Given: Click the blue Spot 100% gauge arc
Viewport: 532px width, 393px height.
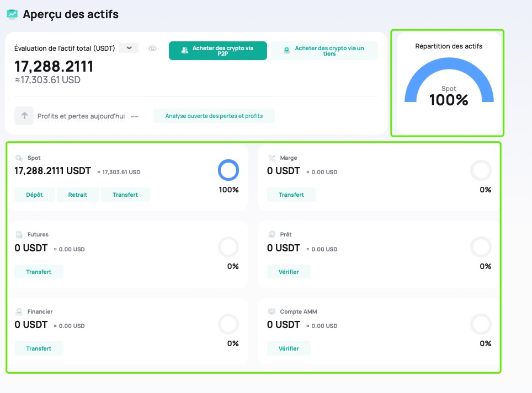Looking at the screenshot, I should pyautogui.click(x=417, y=80).
